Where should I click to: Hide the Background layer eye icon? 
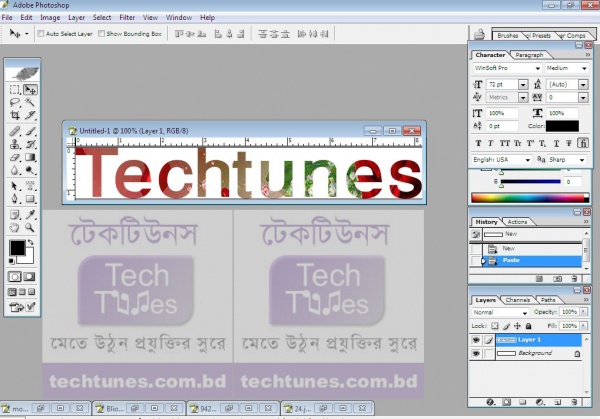[x=476, y=353]
